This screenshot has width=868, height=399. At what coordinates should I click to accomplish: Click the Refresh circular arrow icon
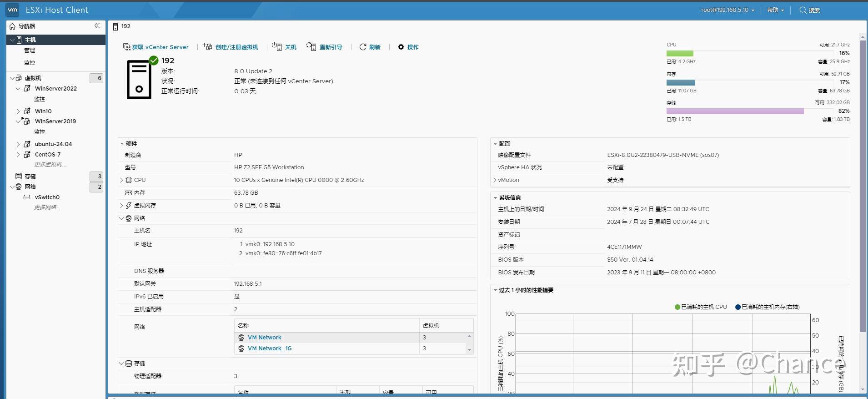tap(363, 47)
